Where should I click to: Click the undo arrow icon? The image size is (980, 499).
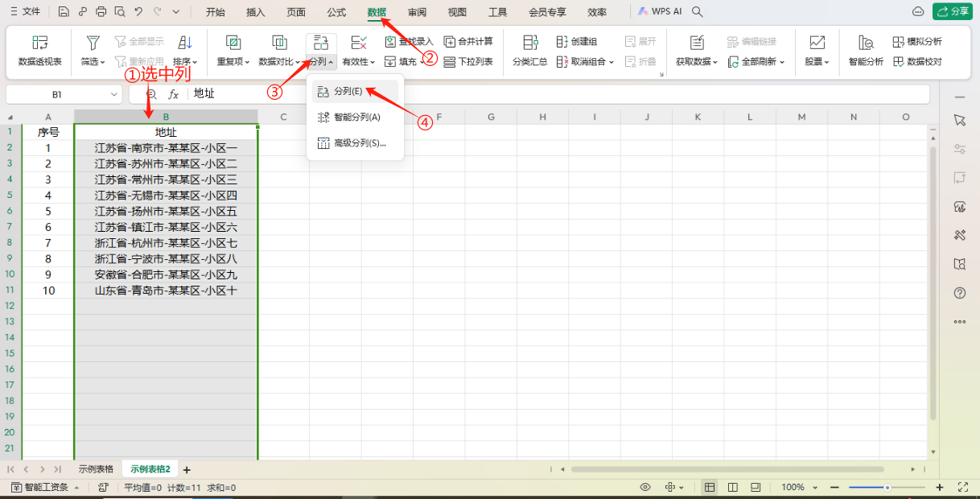click(x=138, y=12)
